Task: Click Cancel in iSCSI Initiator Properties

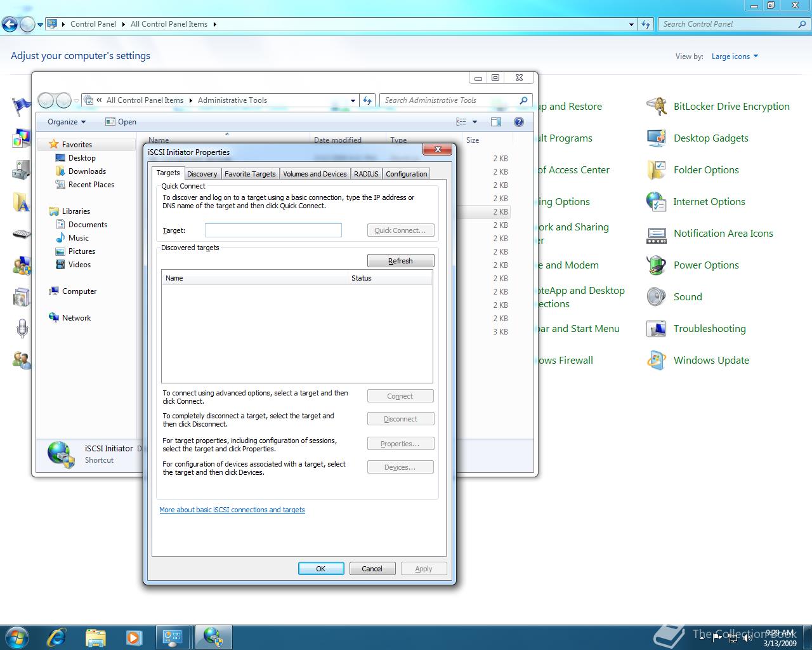Action: [x=372, y=569]
